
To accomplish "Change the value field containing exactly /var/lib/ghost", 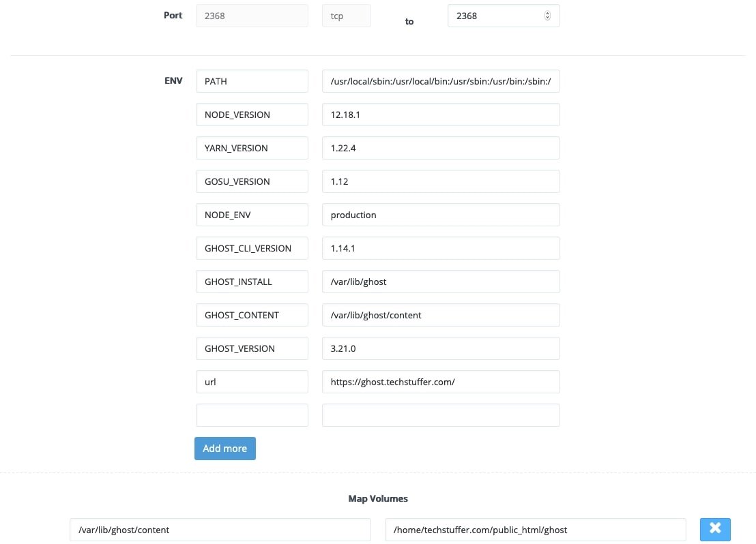I will coord(441,282).
